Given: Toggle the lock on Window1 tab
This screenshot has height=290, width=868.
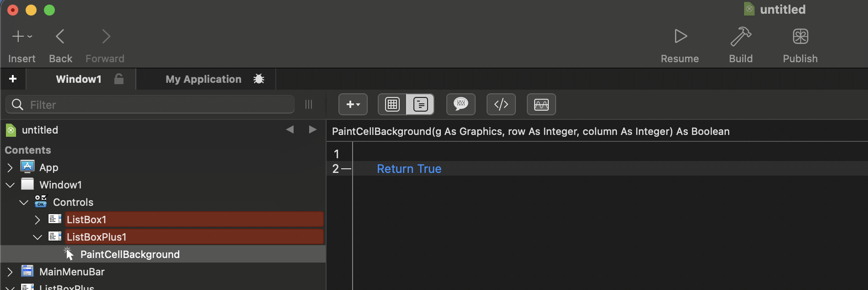Looking at the screenshot, I should coord(119,79).
